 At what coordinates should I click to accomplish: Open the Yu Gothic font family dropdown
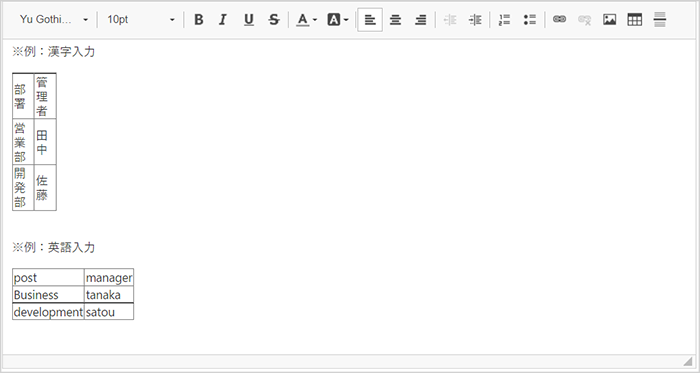click(54, 20)
